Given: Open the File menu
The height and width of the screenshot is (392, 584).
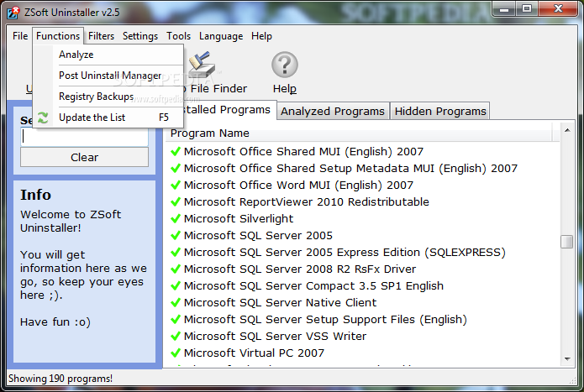Looking at the screenshot, I should pos(20,36).
